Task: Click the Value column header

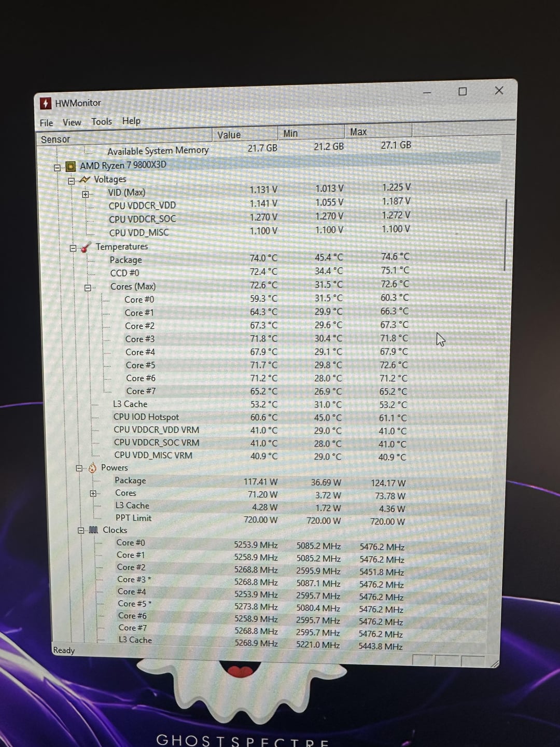Action: click(x=245, y=134)
